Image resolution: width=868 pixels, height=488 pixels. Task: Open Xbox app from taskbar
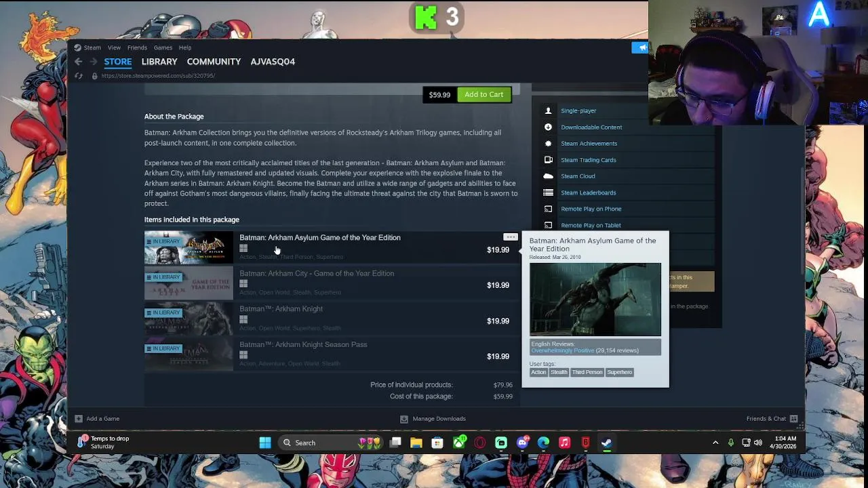[459, 443]
